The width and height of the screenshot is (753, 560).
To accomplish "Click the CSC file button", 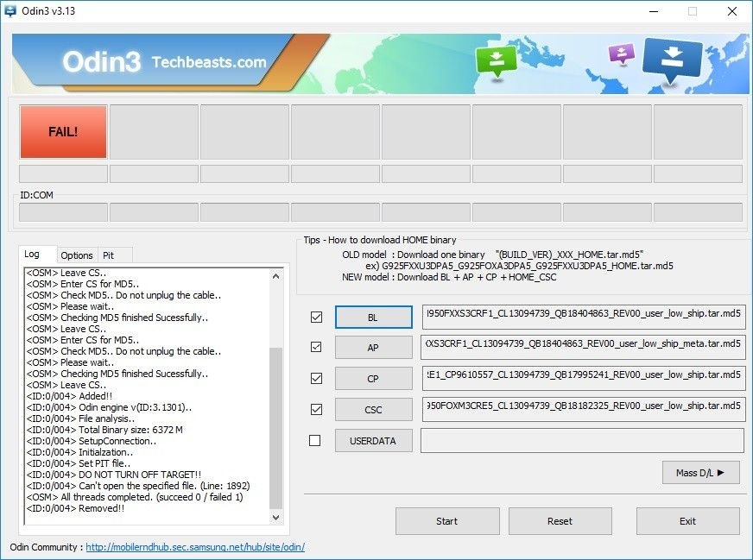I will pos(373,410).
